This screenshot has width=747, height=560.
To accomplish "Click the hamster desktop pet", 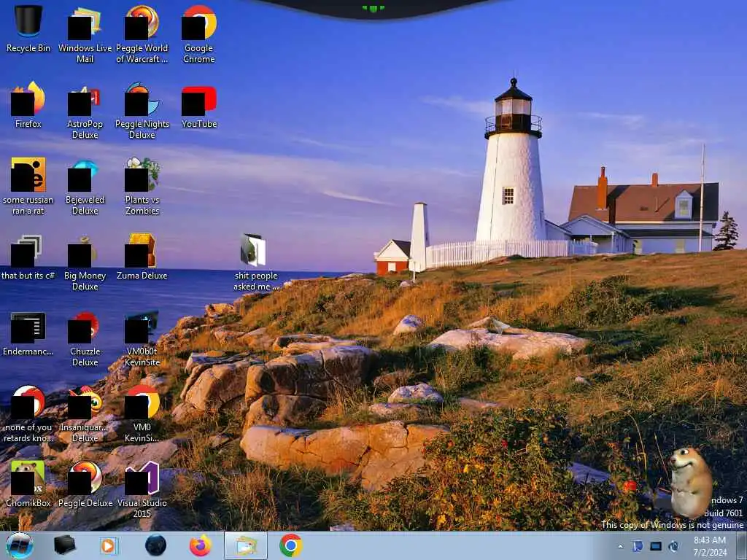I will [690, 483].
